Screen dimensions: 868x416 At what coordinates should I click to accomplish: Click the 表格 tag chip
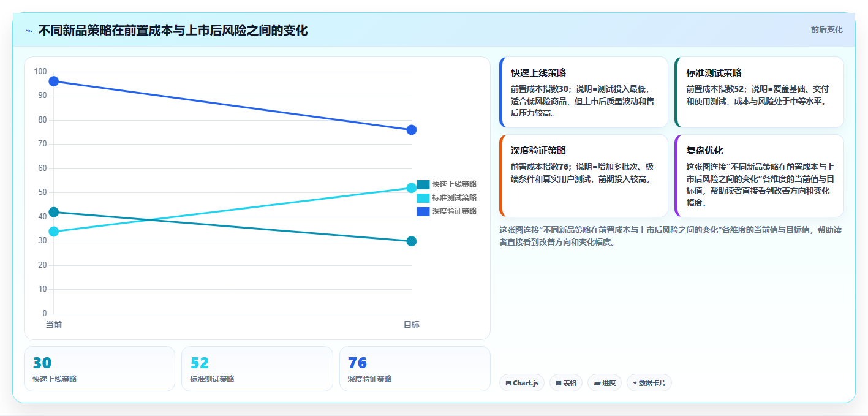tap(566, 383)
